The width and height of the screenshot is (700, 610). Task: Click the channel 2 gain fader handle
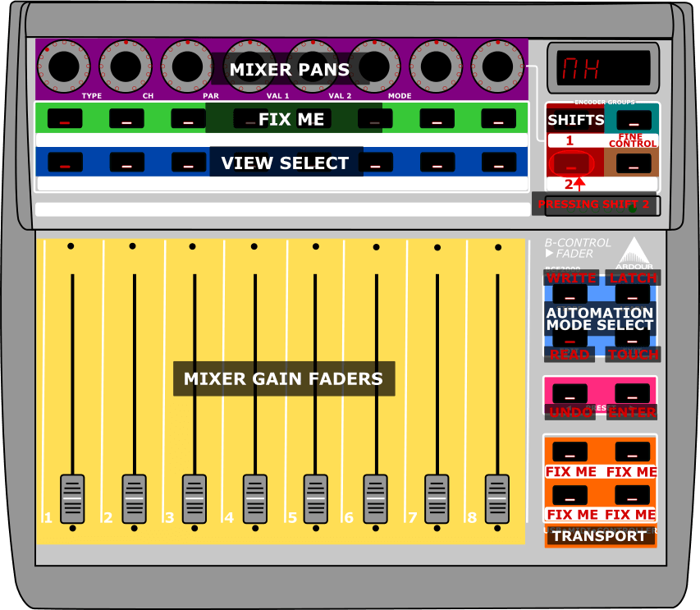[x=134, y=499]
